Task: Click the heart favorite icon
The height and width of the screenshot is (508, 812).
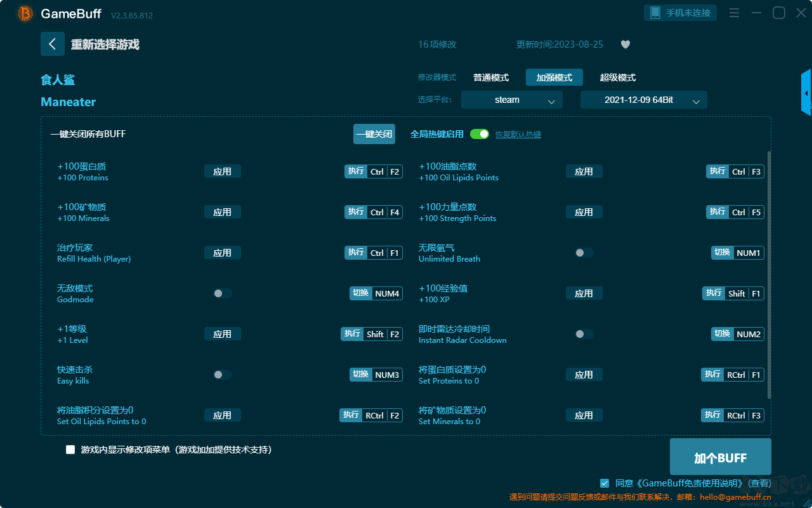Action: tap(625, 44)
